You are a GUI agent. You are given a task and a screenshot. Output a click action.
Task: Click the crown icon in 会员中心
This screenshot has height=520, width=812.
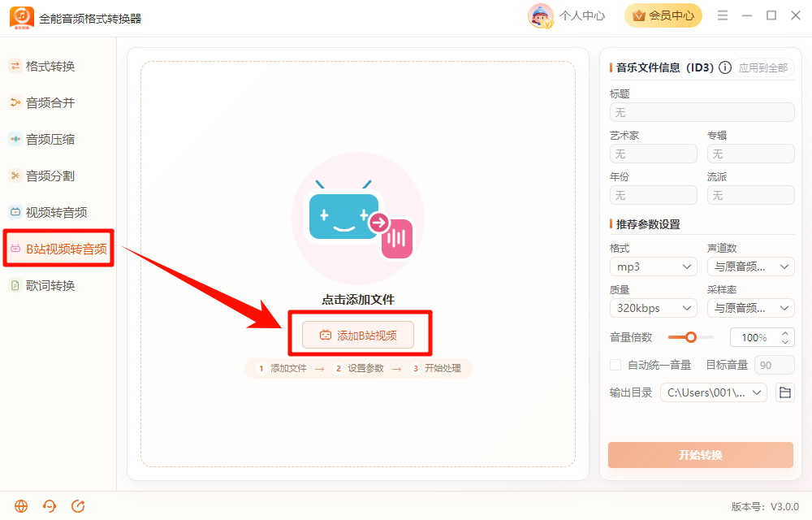[x=639, y=16]
